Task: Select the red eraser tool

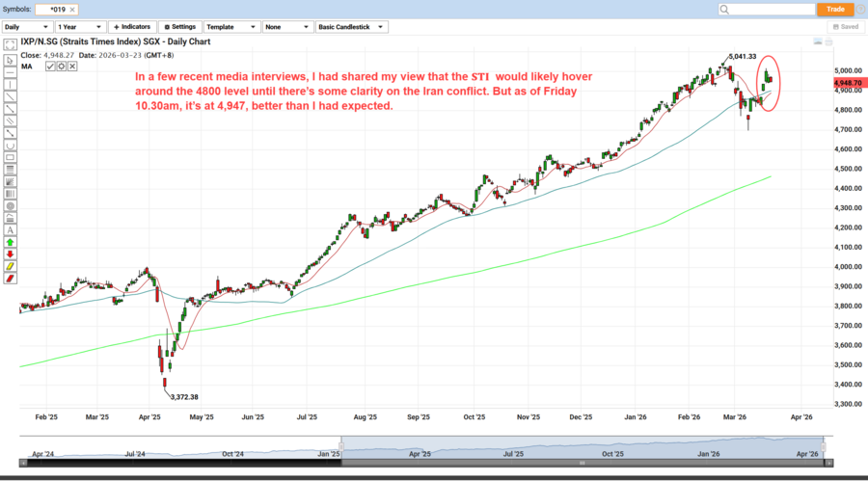Action: coord(10,278)
